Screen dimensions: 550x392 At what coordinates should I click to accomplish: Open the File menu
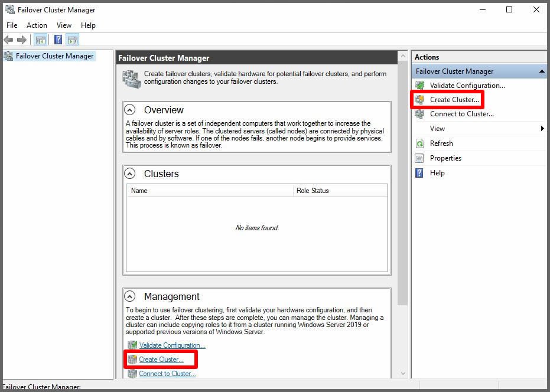[x=12, y=25]
